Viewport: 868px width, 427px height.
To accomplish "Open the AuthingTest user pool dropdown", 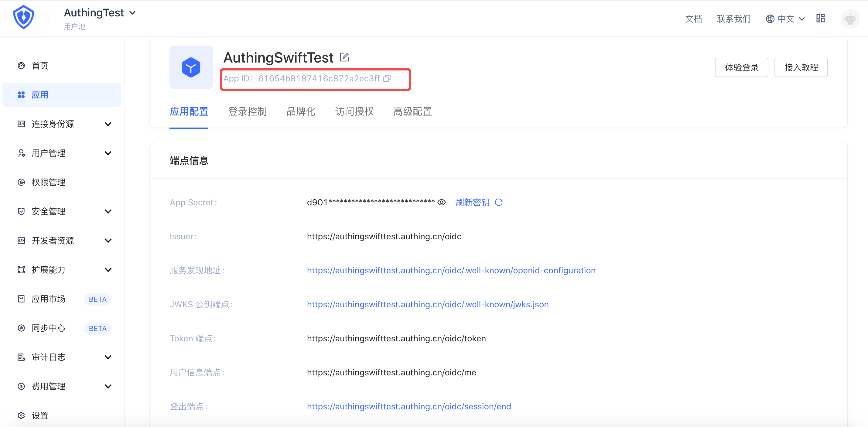I will [100, 13].
